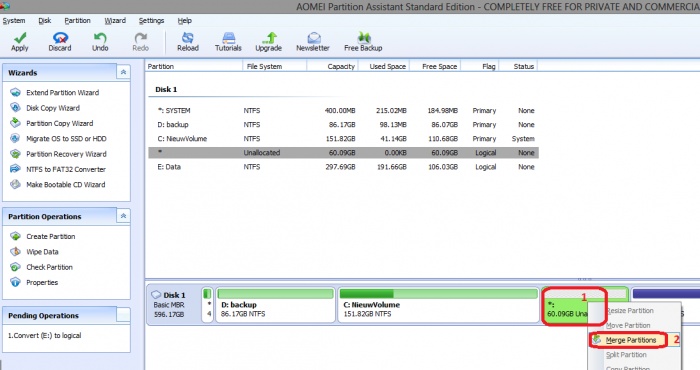Click the Reload toolbar icon
Screen dimensions: 700x370
pyautogui.click(x=188, y=38)
